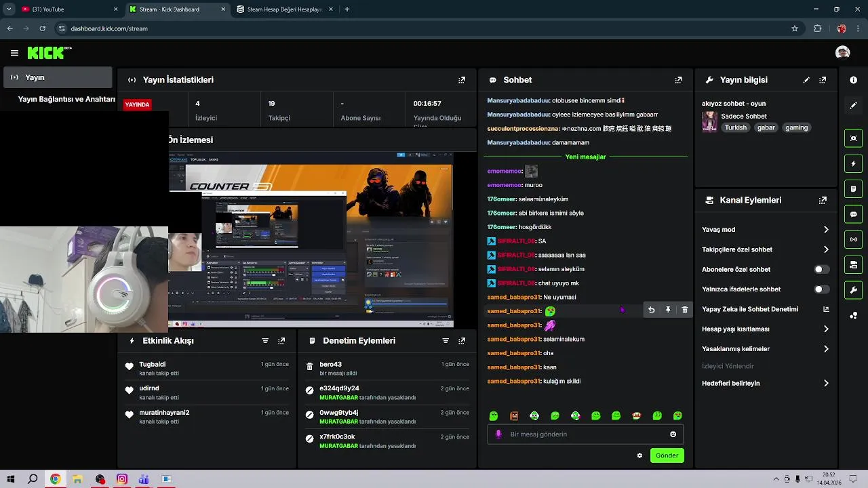Expand Hedefleri belirleyin option
The width and height of the screenshot is (868, 488).
[x=765, y=383]
